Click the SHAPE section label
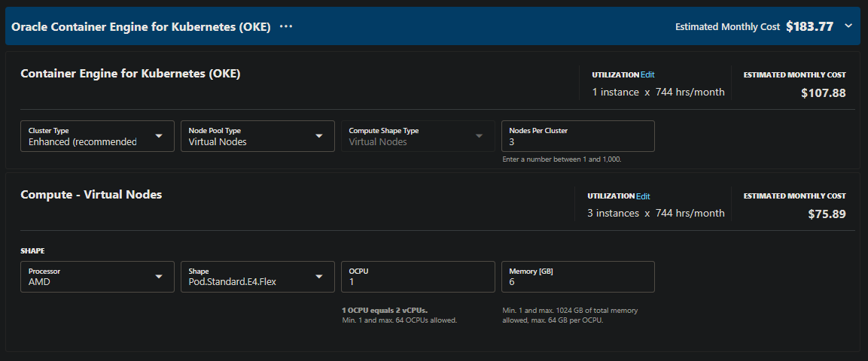The height and width of the screenshot is (361, 868). [x=32, y=251]
